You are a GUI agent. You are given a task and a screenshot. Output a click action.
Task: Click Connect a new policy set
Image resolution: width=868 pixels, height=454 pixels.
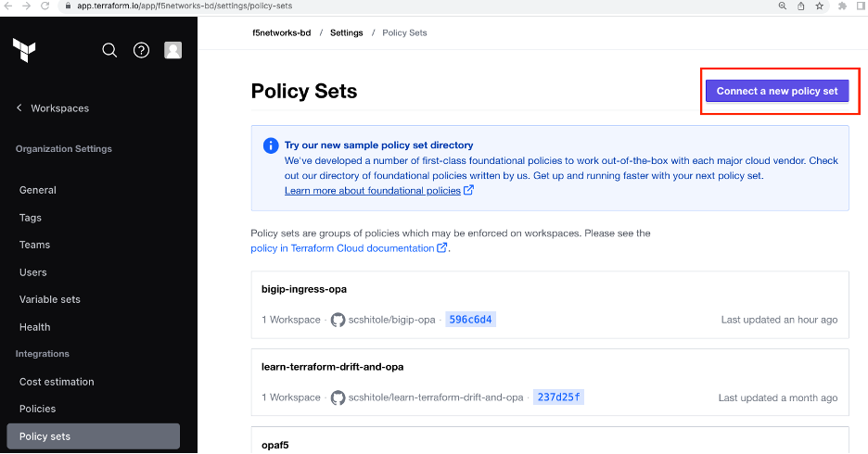coord(776,91)
